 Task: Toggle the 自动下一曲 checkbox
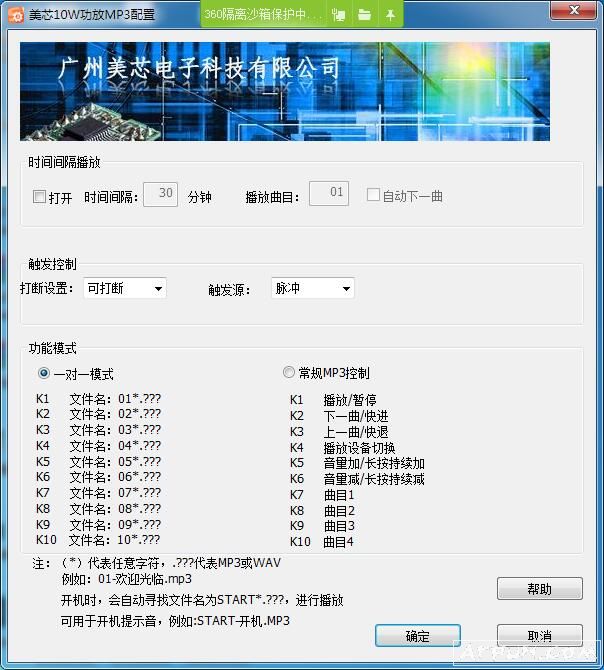pyautogui.click(x=373, y=195)
